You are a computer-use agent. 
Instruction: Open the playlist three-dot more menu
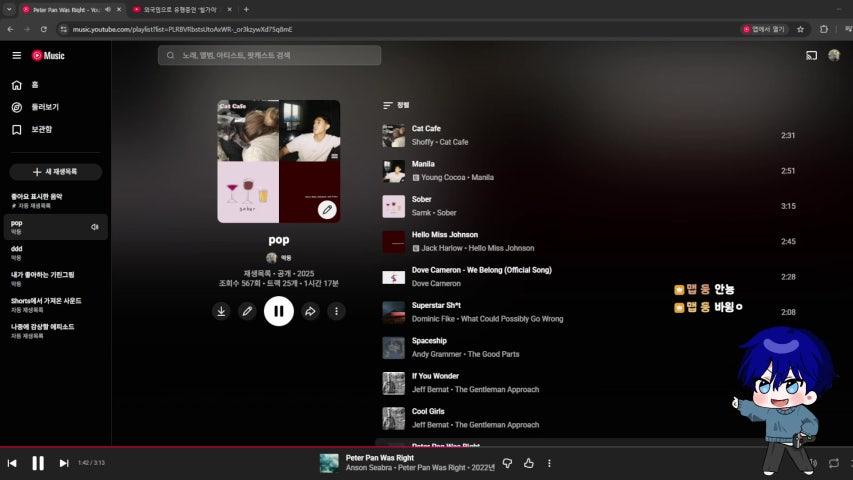(x=337, y=312)
